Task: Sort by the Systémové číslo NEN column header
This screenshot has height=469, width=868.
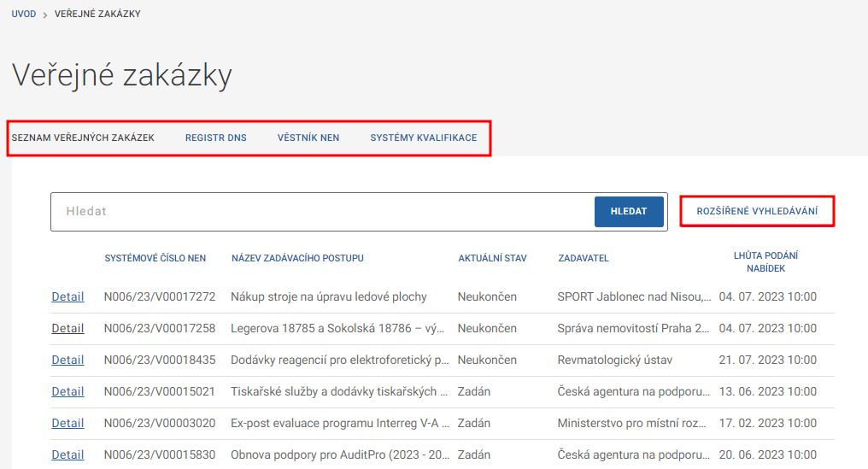Action: [x=155, y=258]
